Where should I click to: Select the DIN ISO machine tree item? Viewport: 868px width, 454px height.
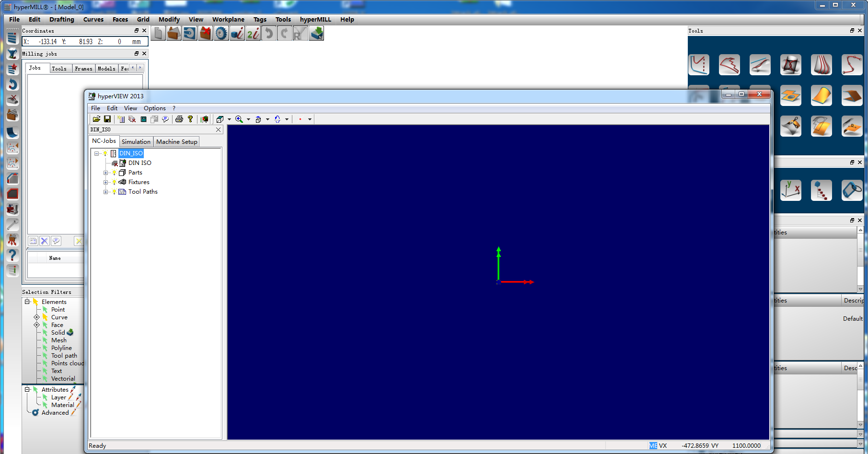(139, 163)
